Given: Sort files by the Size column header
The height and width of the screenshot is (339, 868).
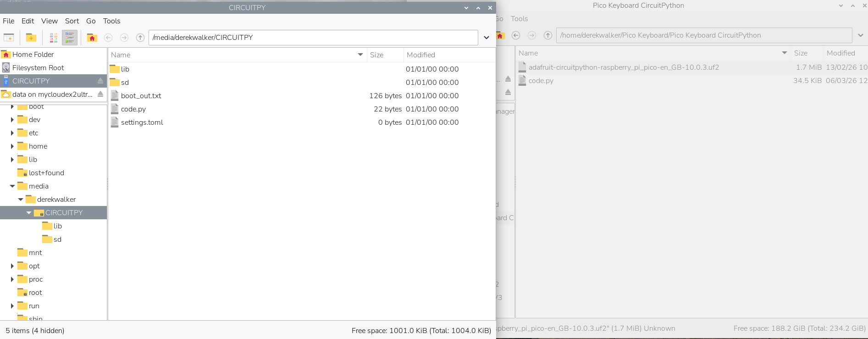Looking at the screenshot, I should (377, 55).
